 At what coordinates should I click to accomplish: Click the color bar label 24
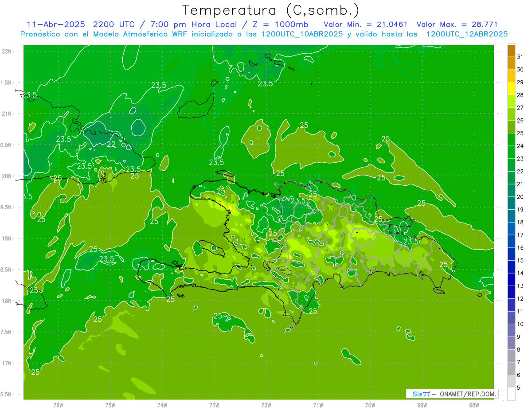click(520, 146)
